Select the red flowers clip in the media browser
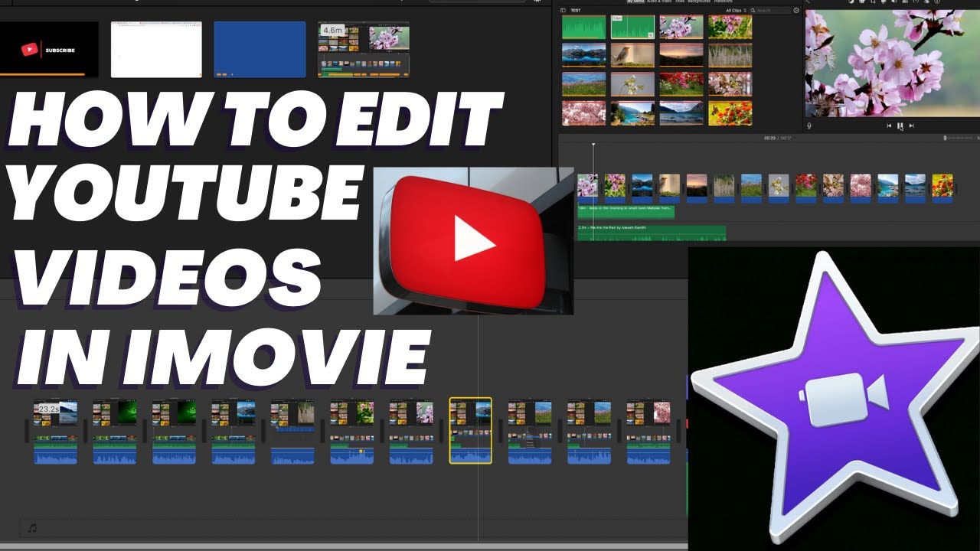The height and width of the screenshot is (551, 980). [x=681, y=83]
